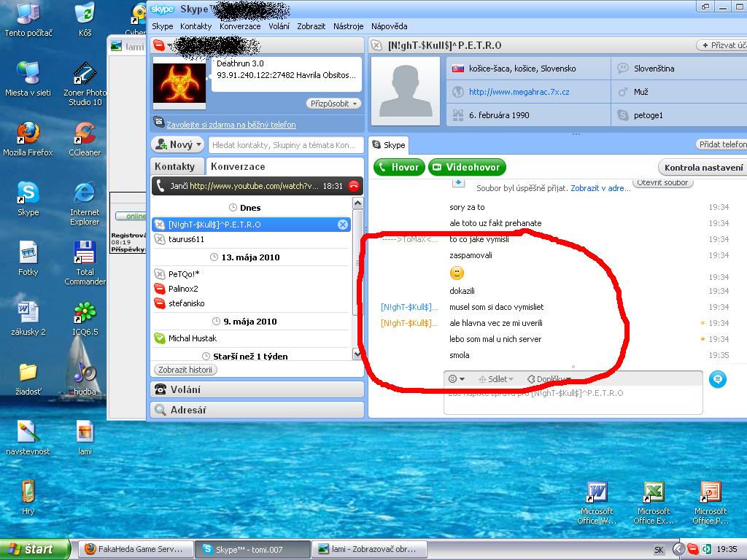The height and width of the screenshot is (560, 747).
Task: Open the Windows Start button
Action: click(35, 549)
